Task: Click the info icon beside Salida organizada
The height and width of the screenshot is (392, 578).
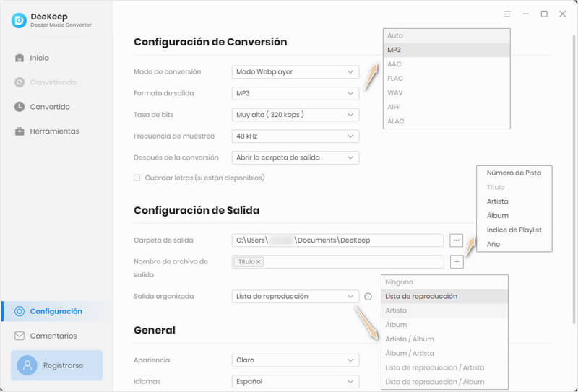Action: (368, 297)
